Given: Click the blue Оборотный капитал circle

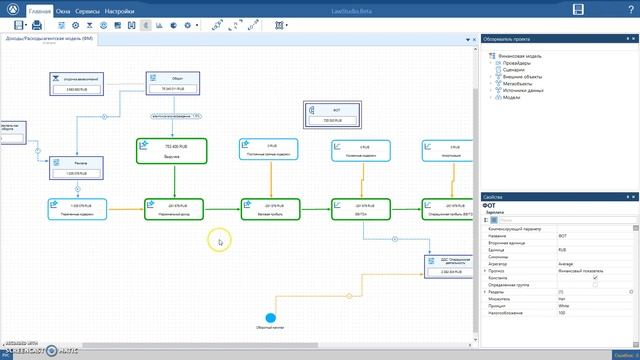Looking at the screenshot, I should pyautogui.click(x=270, y=318).
